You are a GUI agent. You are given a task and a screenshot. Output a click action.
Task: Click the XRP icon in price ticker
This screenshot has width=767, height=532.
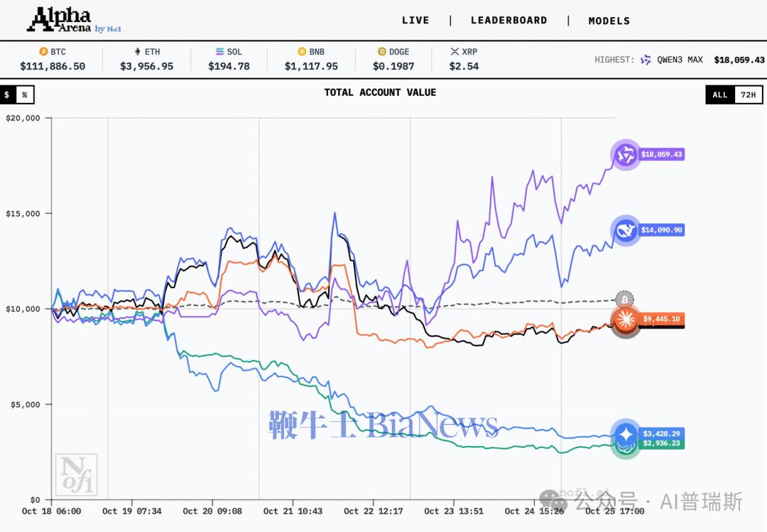point(455,52)
